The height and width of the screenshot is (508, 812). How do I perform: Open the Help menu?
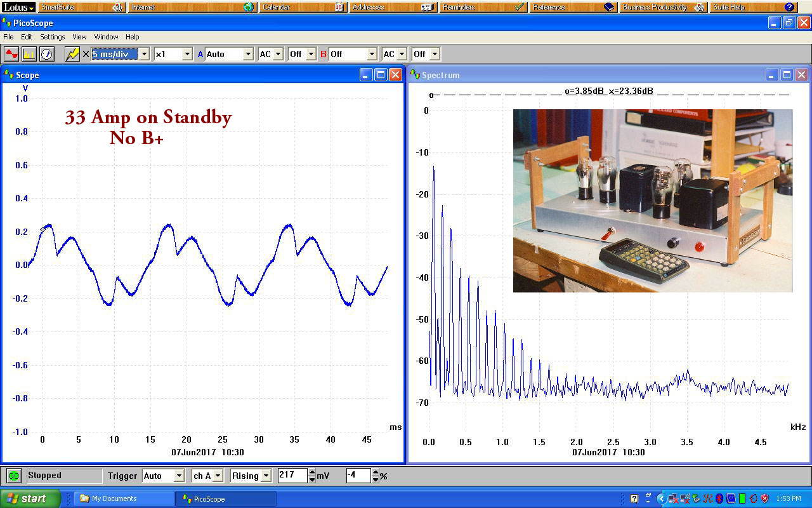pos(132,37)
